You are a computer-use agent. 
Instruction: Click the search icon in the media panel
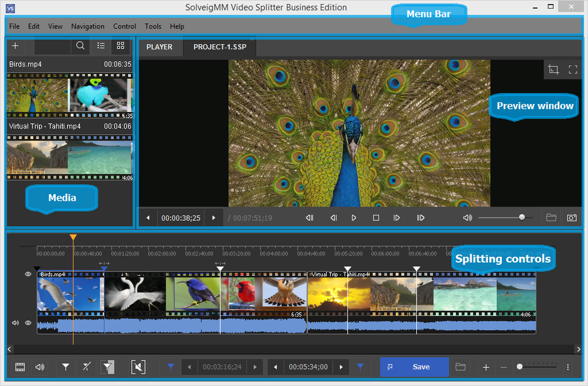[x=81, y=46]
